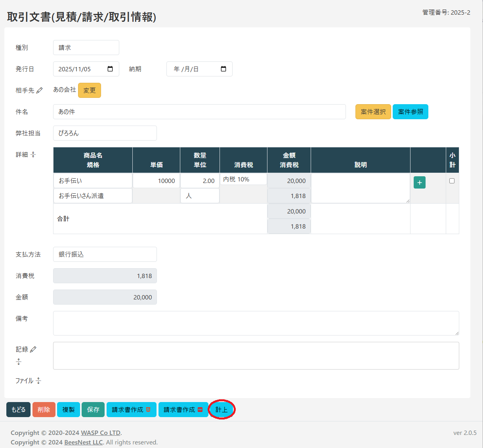Open the WASP Co LTD link
The width and height of the screenshot is (483, 448).
[x=101, y=433]
